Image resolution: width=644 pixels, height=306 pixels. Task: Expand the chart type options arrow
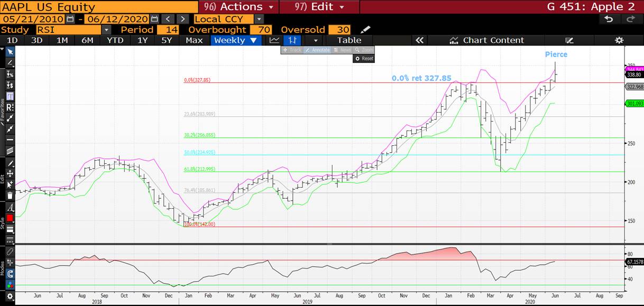(316, 40)
